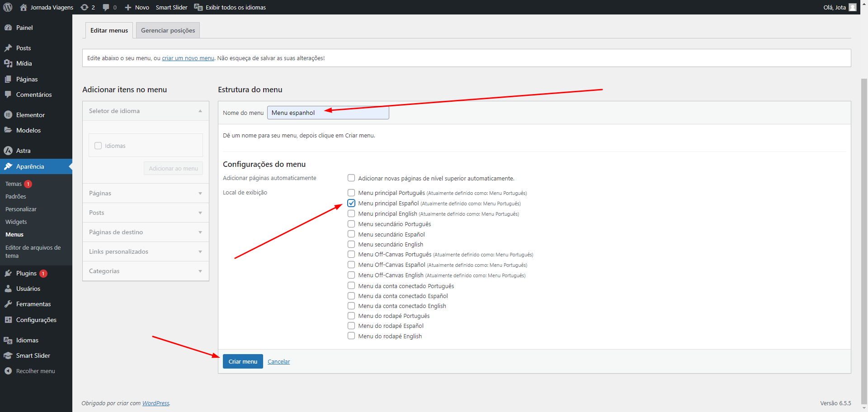Open Smart Slider in the top admin bar

(171, 7)
